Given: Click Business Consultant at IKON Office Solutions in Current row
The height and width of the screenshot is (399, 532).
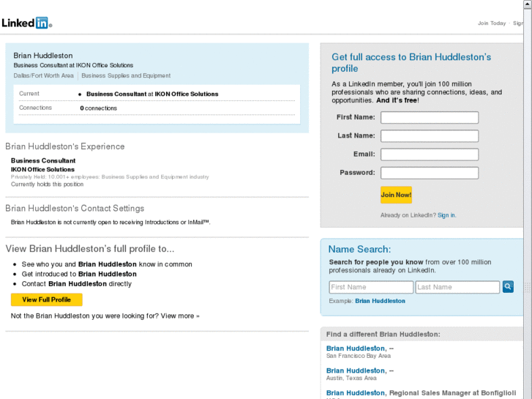Looking at the screenshot, I should pyautogui.click(x=152, y=94).
